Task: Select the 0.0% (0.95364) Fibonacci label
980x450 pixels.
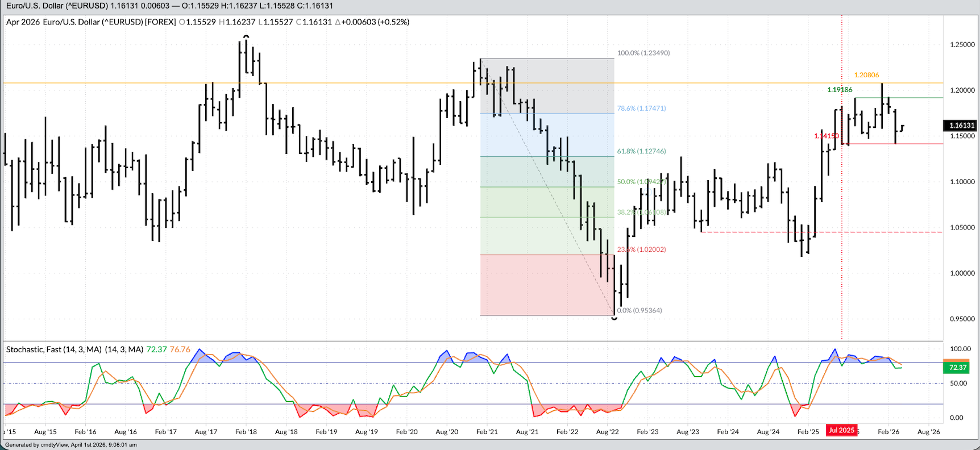Action: coord(640,310)
